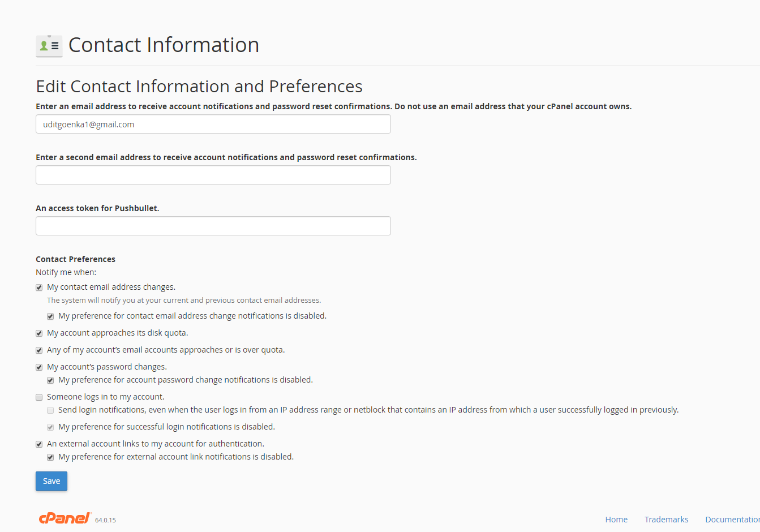Click the primary email address field
Screen dimensions: 760x532
pos(213,124)
